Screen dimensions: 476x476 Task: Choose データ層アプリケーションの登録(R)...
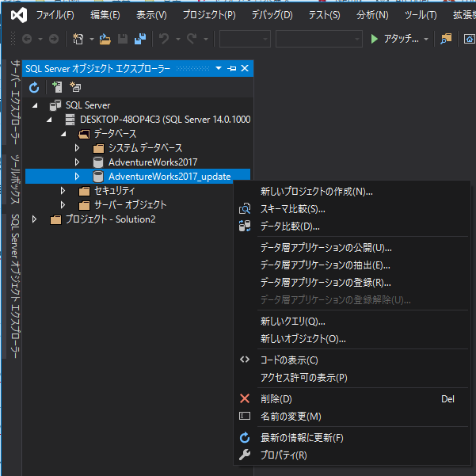coord(352,283)
